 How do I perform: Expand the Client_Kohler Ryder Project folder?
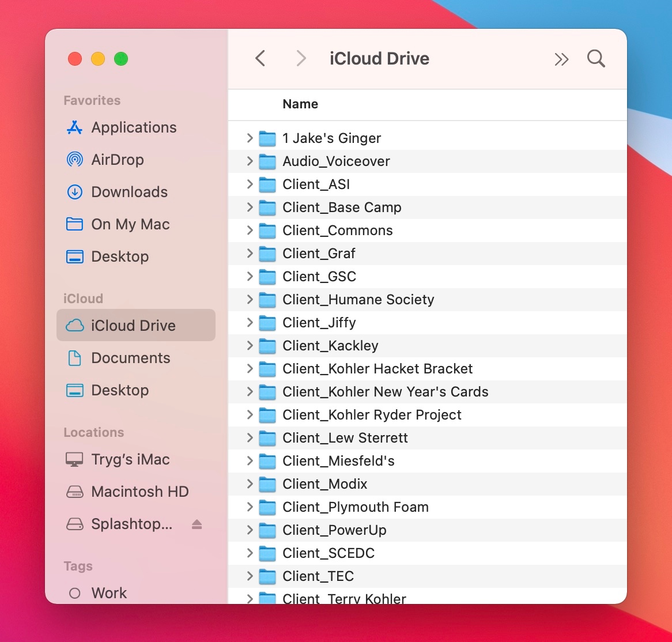(250, 414)
